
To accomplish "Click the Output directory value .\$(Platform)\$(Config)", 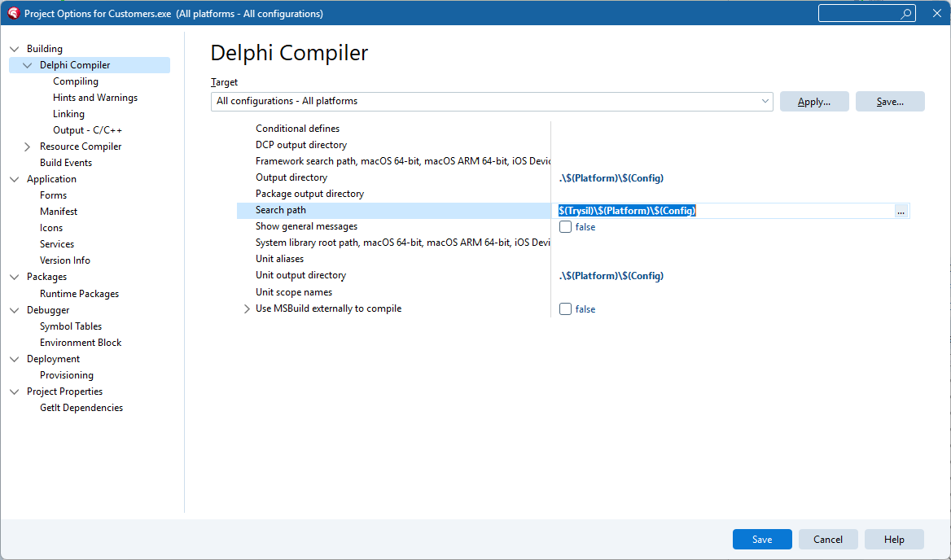I will point(611,178).
